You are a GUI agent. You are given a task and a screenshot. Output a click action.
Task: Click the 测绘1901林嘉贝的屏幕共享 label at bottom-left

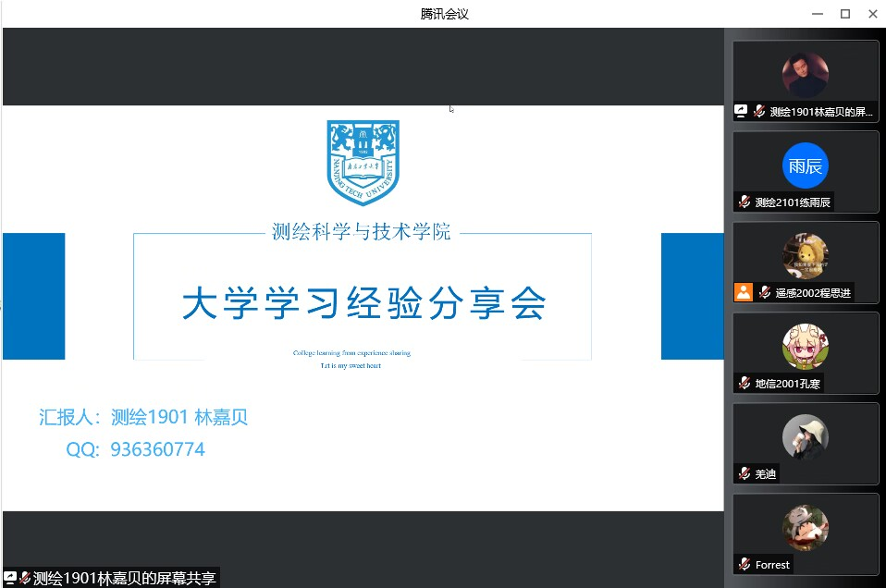point(124,579)
